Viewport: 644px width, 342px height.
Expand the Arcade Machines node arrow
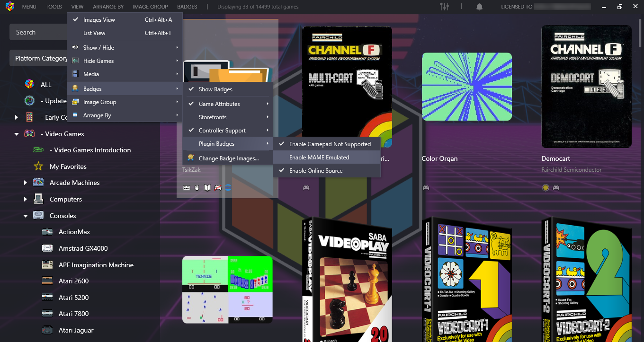click(x=26, y=183)
